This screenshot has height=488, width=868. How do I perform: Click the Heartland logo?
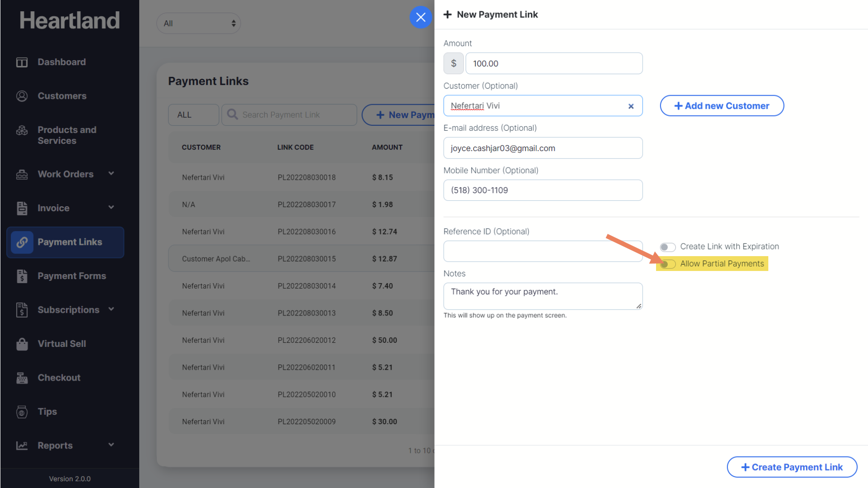click(70, 20)
